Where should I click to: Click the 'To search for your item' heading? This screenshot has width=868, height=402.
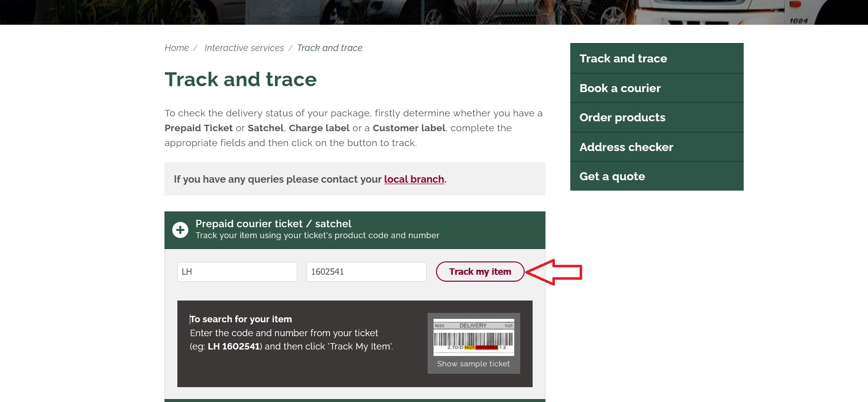pos(241,319)
